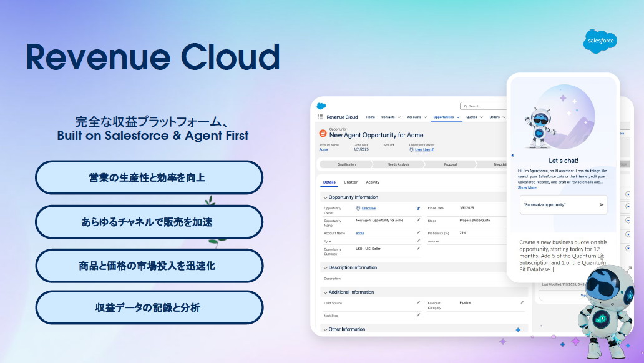Open the Accounts navigation tab
The image size is (644, 363).
414,117
